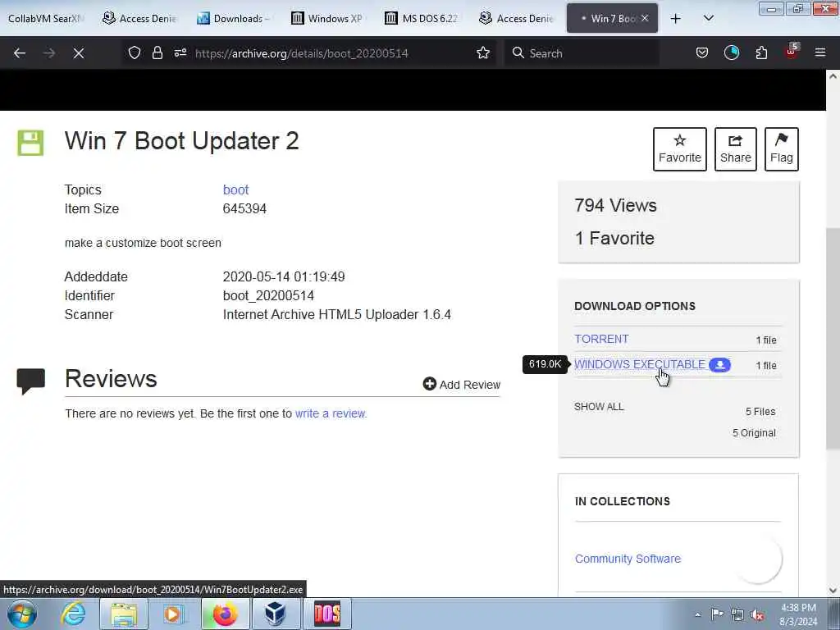
Task: Open Action Center flag icon
Action: pyautogui.click(x=717, y=614)
